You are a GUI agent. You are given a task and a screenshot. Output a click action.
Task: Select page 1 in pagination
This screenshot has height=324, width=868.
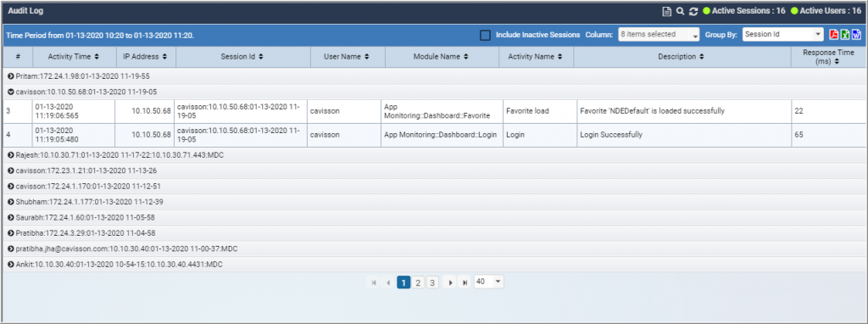(x=403, y=282)
